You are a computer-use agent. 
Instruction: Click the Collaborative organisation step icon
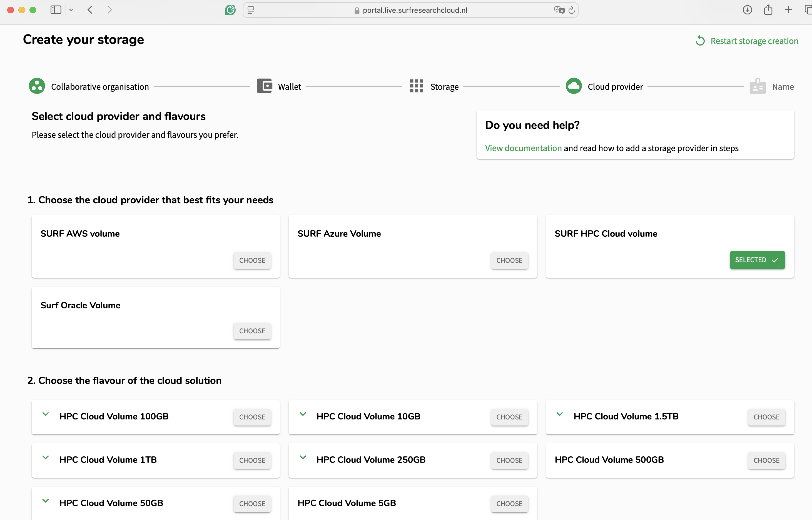tap(37, 86)
